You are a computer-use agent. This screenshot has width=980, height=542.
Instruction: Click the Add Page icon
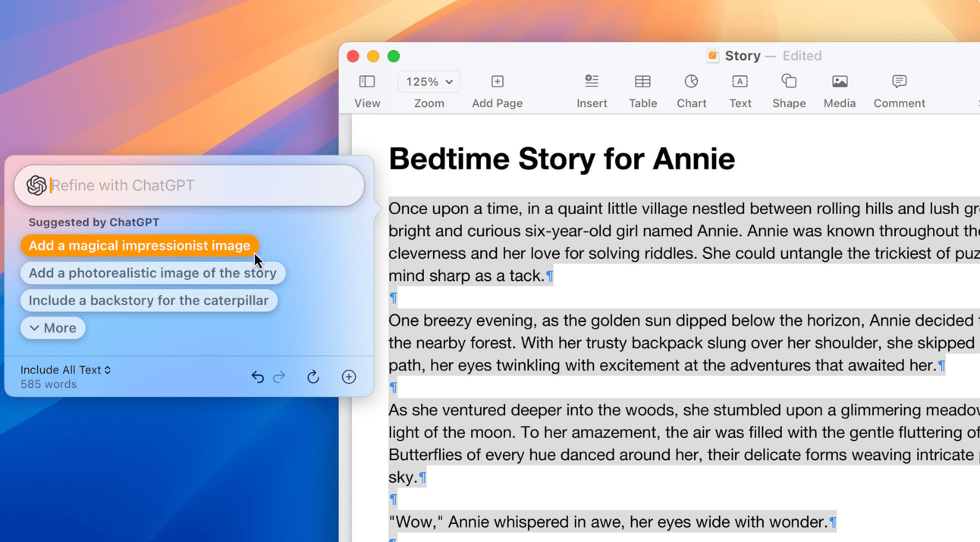497,82
